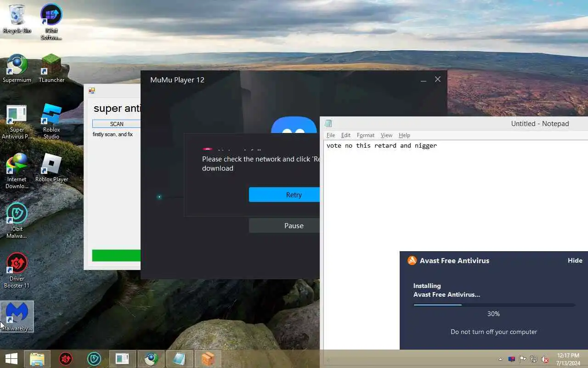Open the taskbar clock showing 12:17 PM
Screen dimensions: 588x368
[x=568, y=359]
